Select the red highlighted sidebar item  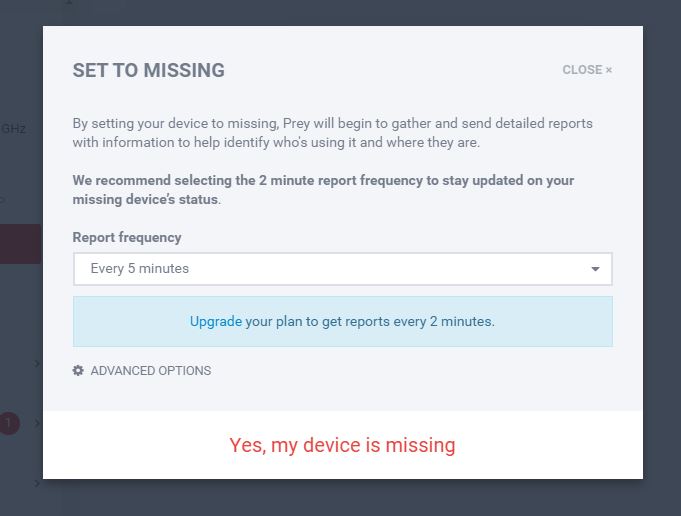pyautogui.click(x=20, y=244)
